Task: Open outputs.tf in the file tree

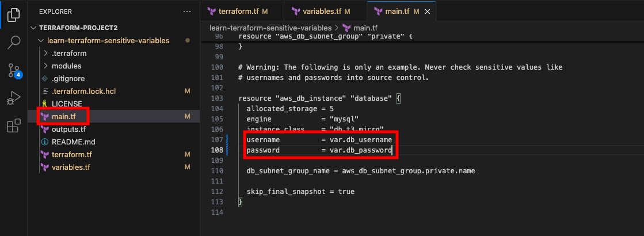Action: [68, 130]
